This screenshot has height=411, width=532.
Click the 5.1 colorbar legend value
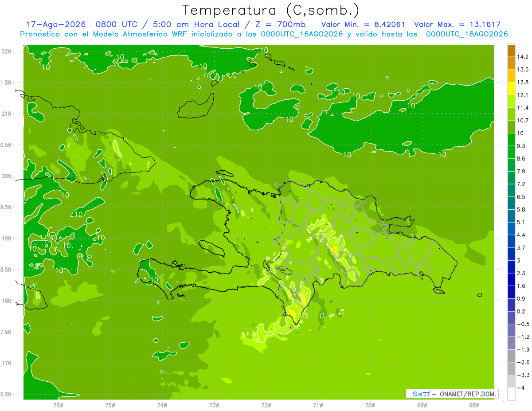click(x=521, y=222)
